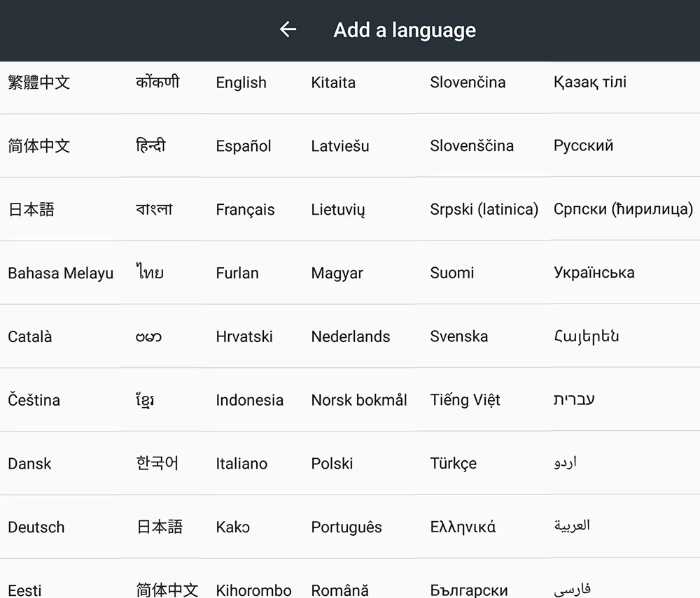Viewport: 700px width, 598px height.
Task: Select Türkçe from the languages
Action: (x=453, y=463)
